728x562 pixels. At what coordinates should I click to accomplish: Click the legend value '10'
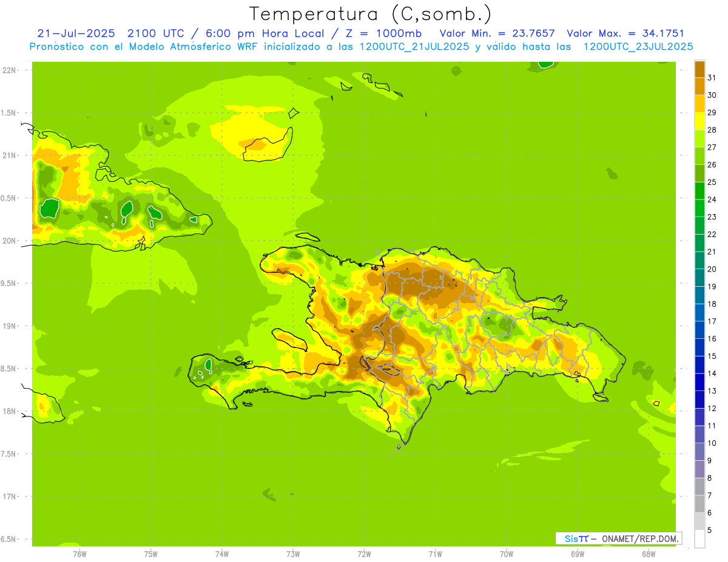click(712, 443)
